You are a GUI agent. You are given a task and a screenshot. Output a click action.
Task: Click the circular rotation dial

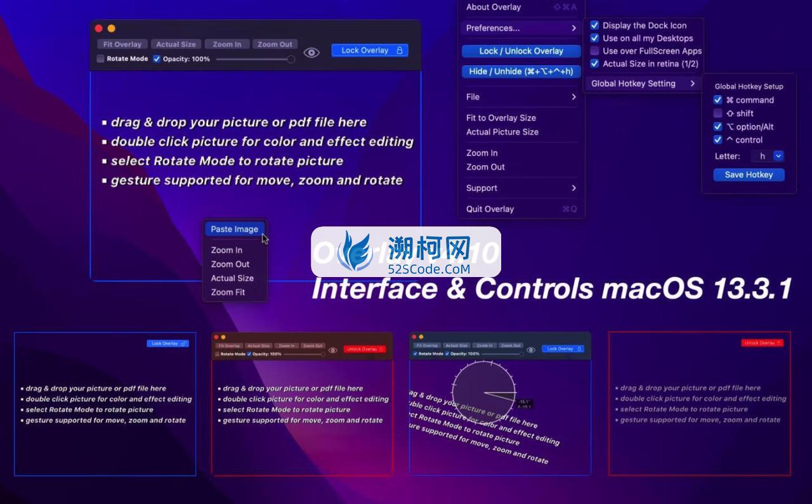tap(485, 393)
